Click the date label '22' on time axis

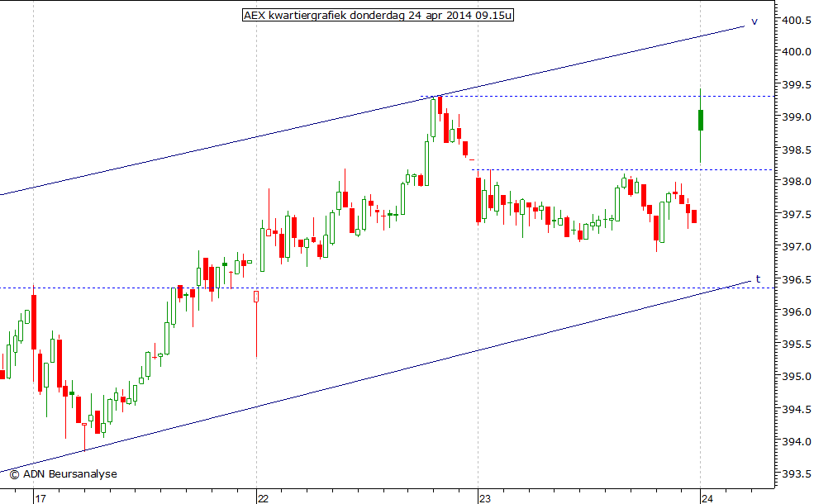click(263, 498)
